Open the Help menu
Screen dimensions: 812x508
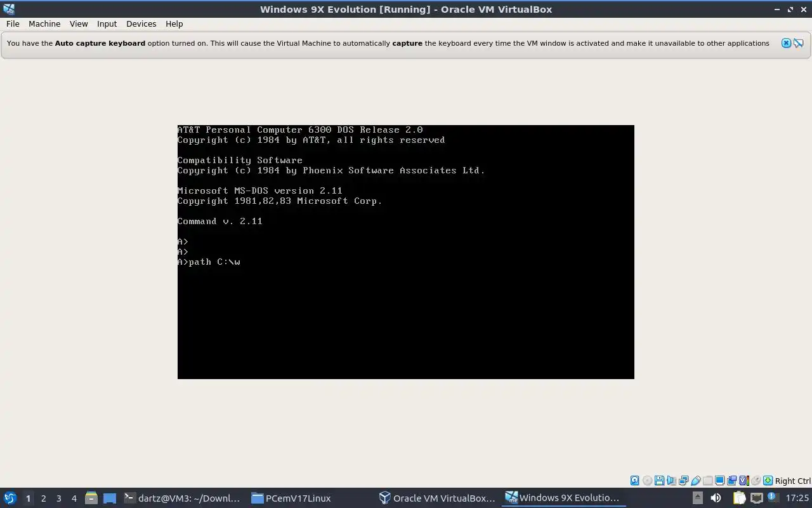tap(174, 23)
